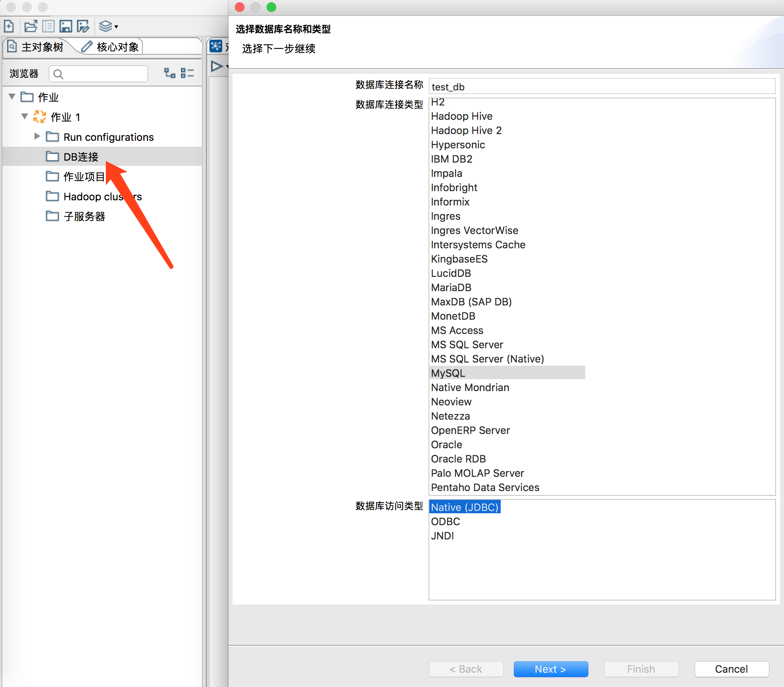Viewport: 784px width, 687px height.
Task: Click the Cancel button
Action: 731,669
